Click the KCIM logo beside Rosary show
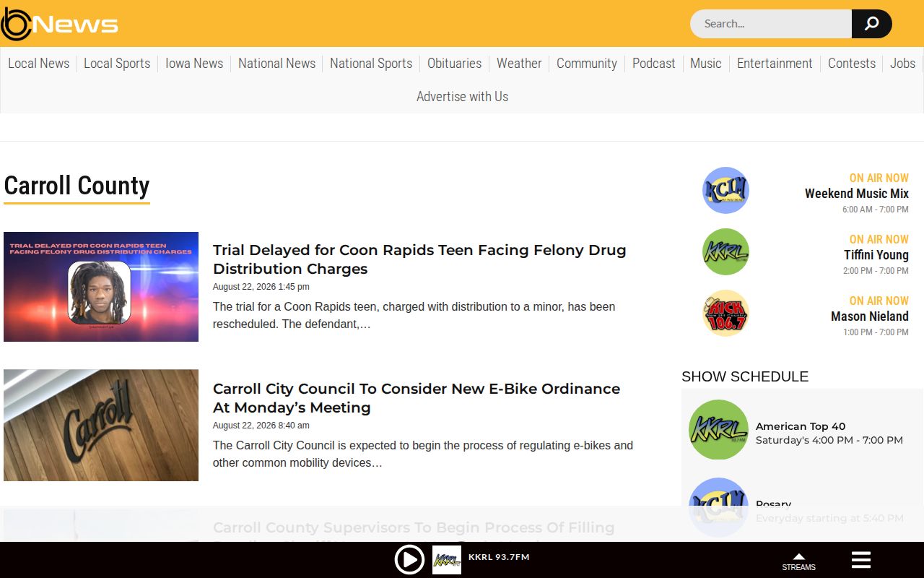 718,507
